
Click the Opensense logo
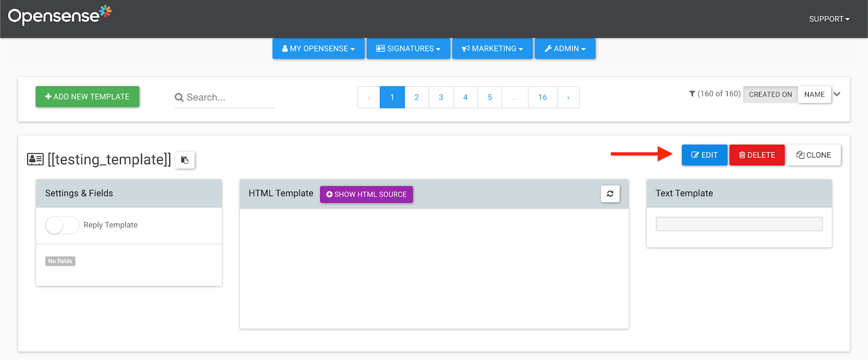(x=60, y=16)
